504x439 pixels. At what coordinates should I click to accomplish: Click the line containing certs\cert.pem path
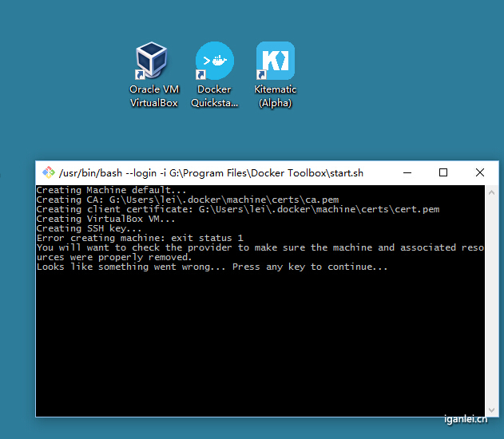click(x=238, y=209)
